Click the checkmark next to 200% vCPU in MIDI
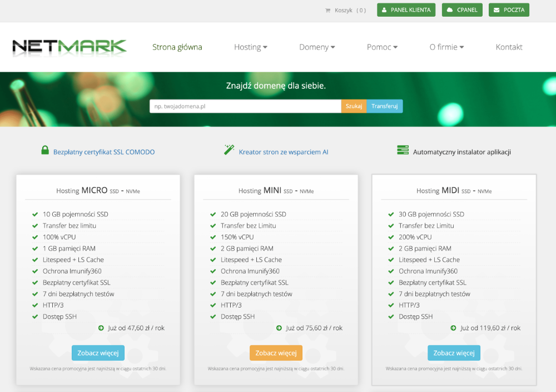The image size is (556, 392). click(391, 237)
